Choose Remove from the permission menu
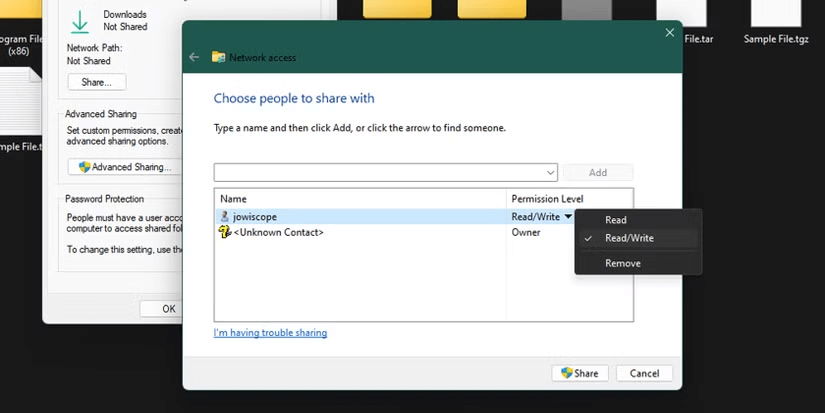The image size is (825, 413). [623, 264]
